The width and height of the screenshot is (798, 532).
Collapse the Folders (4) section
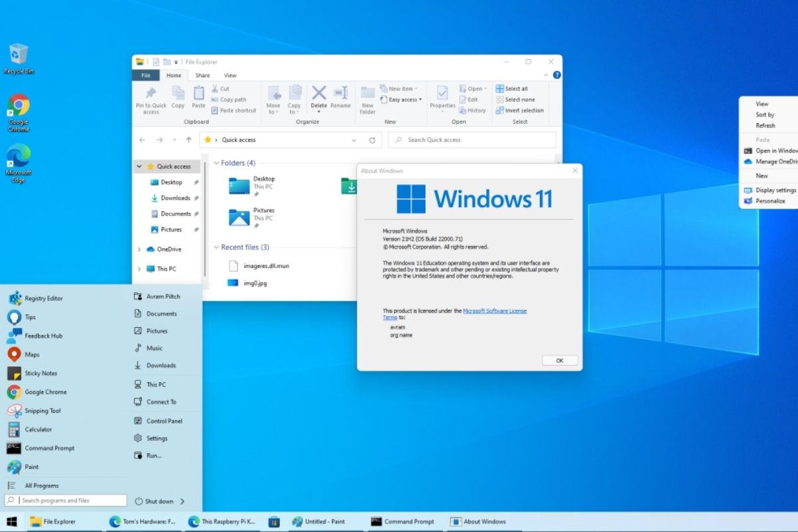pos(216,163)
